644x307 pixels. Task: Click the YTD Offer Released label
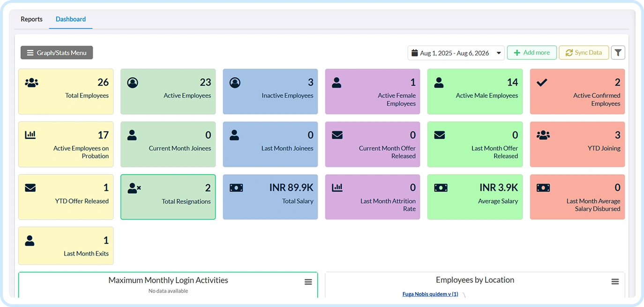tap(82, 201)
